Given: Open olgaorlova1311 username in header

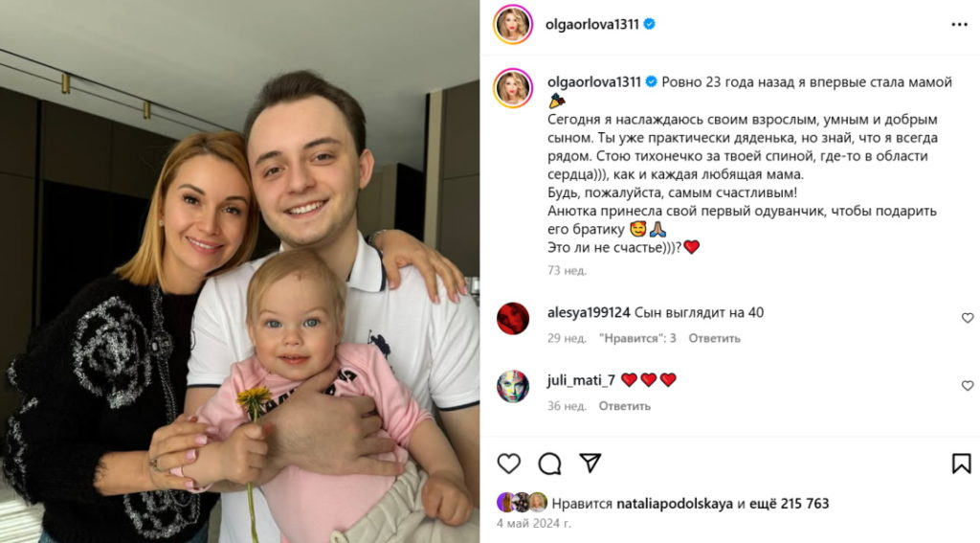Looking at the screenshot, I should click(591, 24).
